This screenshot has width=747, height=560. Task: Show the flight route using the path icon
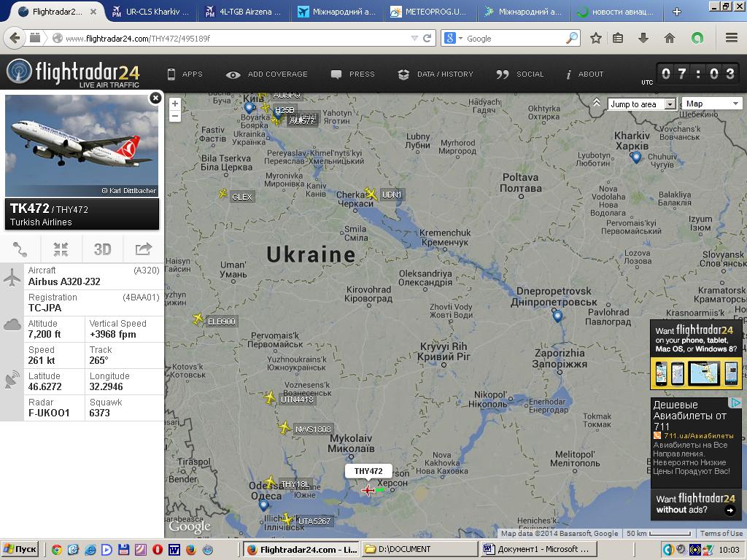pyautogui.click(x=20, y=249)
